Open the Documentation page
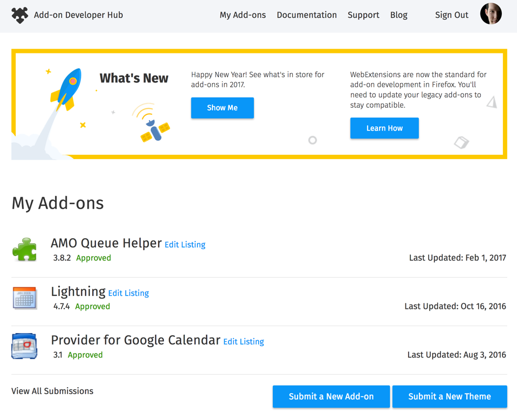Image resolution: width=517 pixels, height=420 pixels. click(x=307, y=15)
